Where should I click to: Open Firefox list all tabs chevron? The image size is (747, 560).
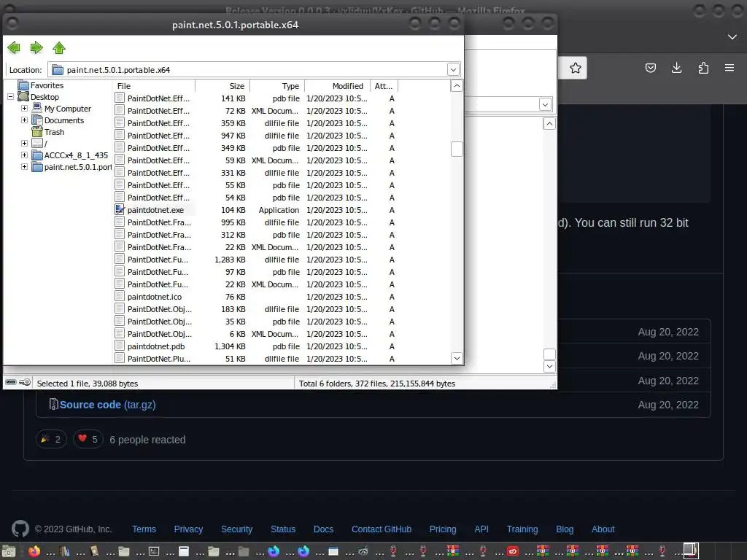coord(732,37)
